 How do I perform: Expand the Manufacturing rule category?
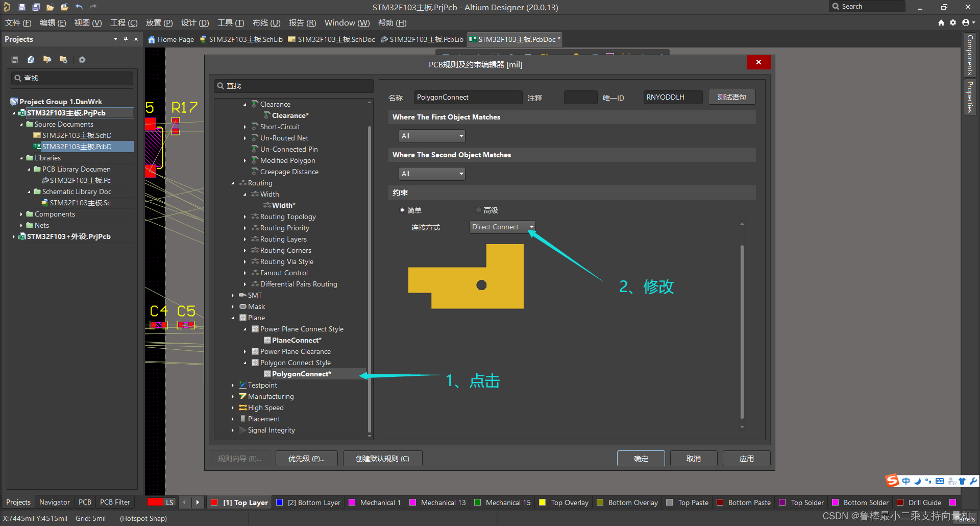pos(233,397)
